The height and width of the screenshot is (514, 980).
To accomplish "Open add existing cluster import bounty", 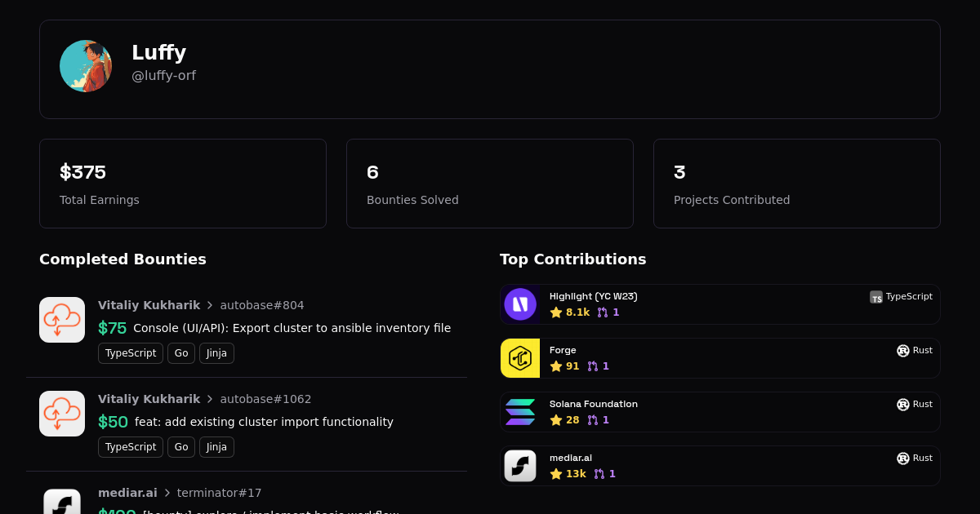I will [264, 422].
